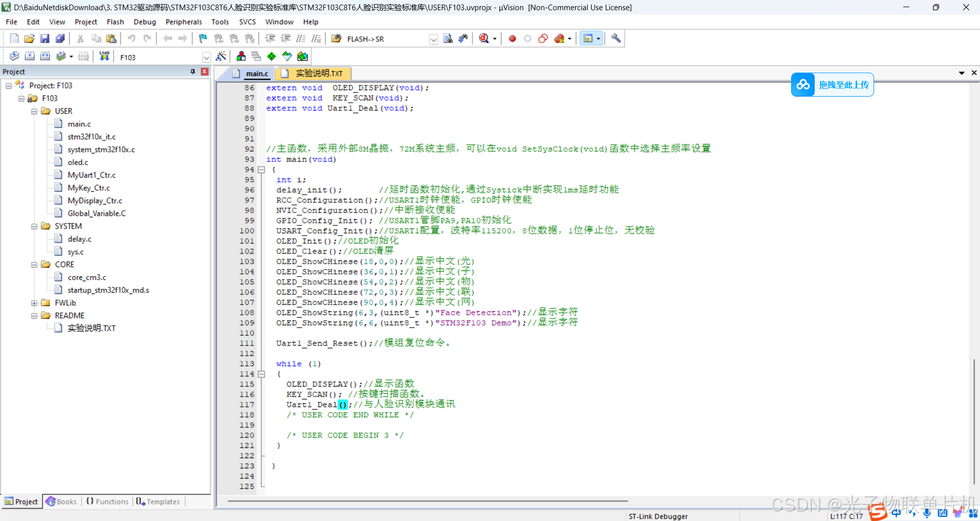The height and width of the screenshot is (521, 980).
Task: Open the editor tab list dropdown arrow
Action: [962, 73]
